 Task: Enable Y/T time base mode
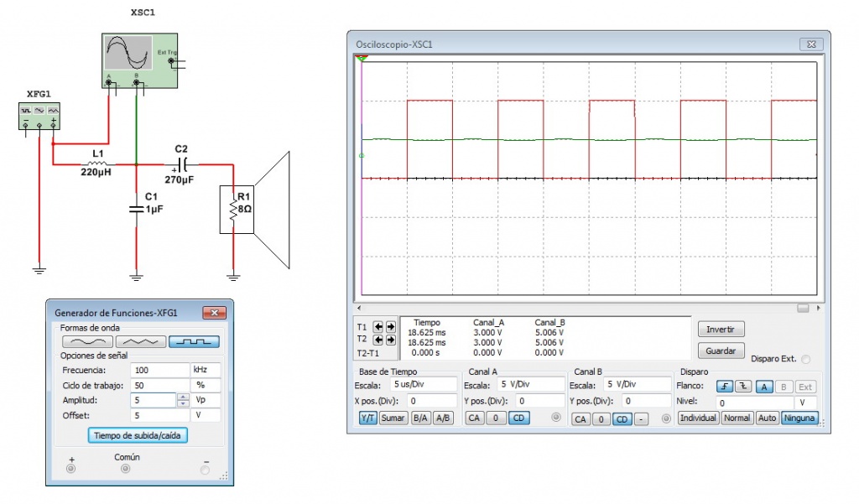[367, 418]
